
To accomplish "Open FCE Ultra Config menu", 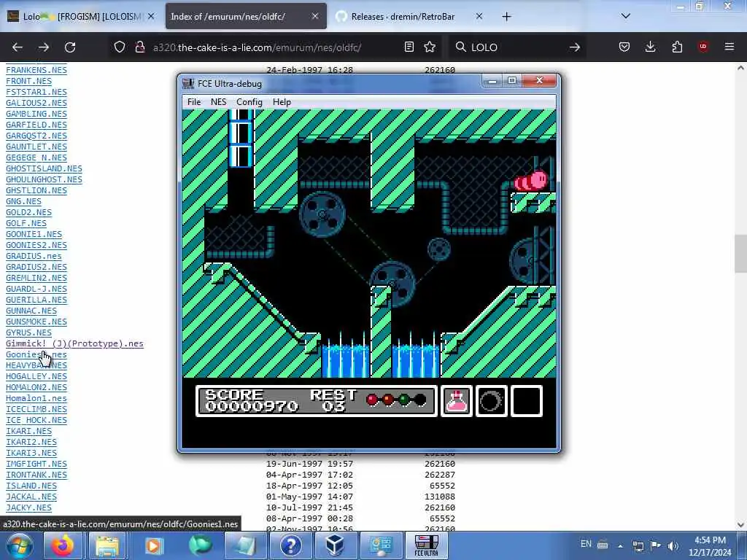I will coord(249,102).
